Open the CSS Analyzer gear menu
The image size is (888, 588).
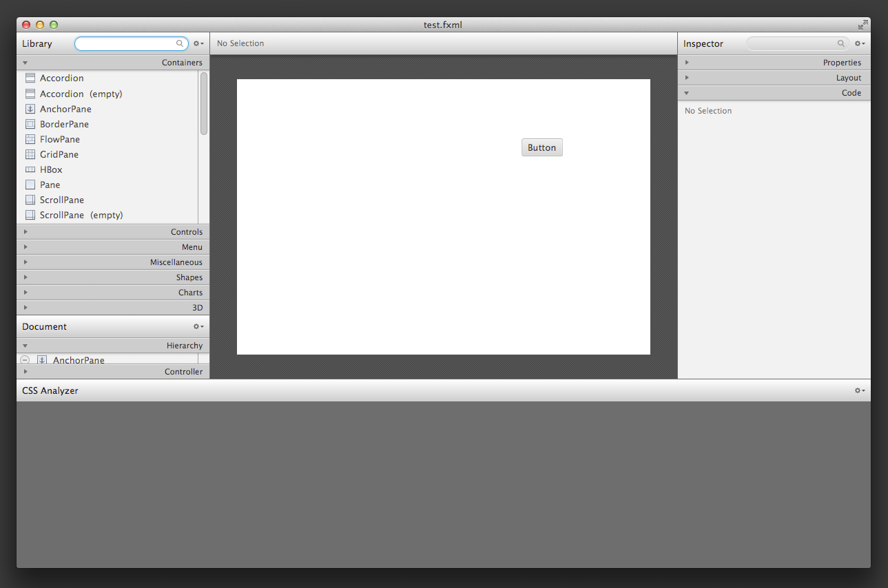click(860, 390)
